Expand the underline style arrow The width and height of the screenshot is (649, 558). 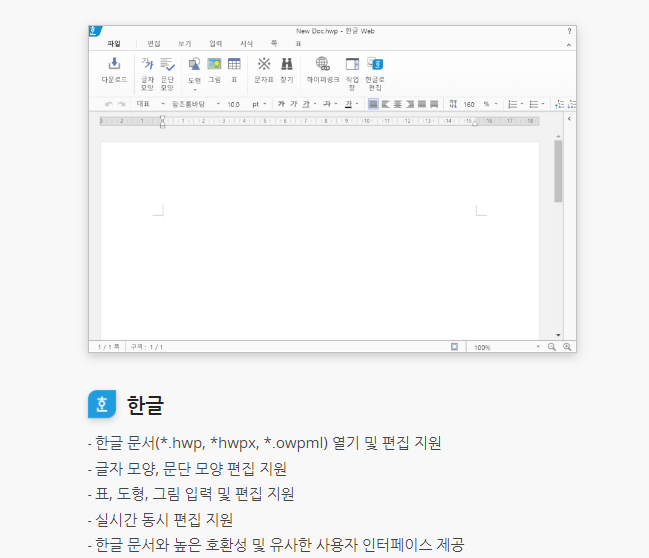coord(315,104)
